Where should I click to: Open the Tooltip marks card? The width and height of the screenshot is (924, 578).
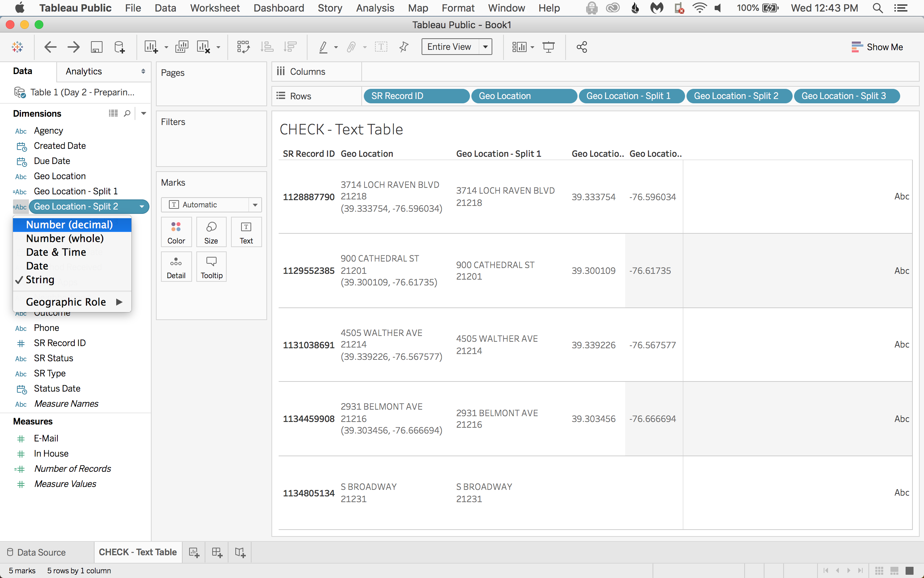coord(211,267)
